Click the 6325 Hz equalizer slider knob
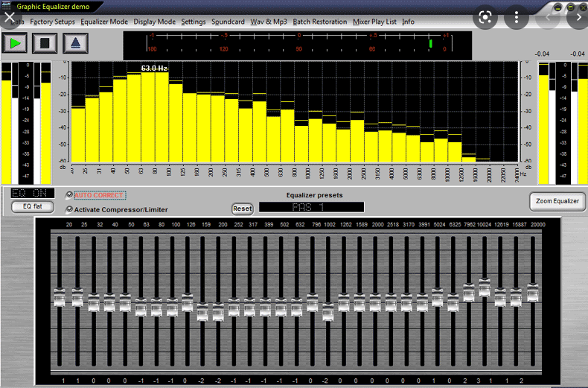The height and width of the screenshot is (388, 588). pyautogui.click(x=453, y=302)
